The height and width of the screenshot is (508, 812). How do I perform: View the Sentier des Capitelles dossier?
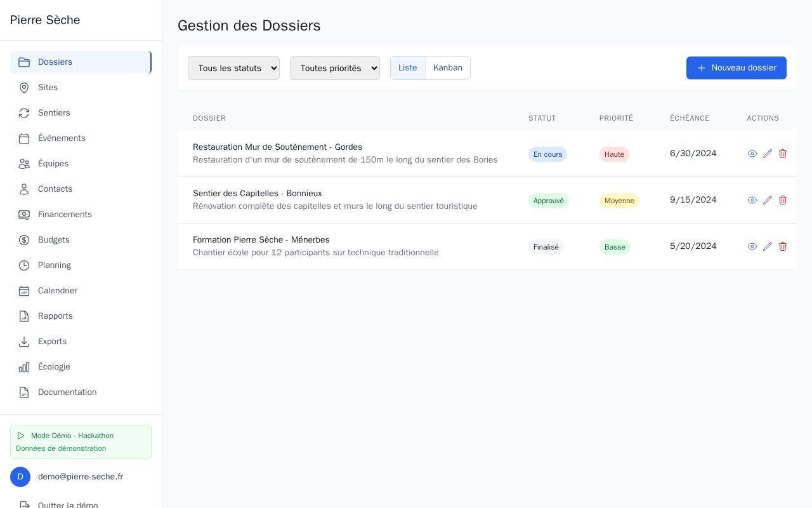point(752,200)
